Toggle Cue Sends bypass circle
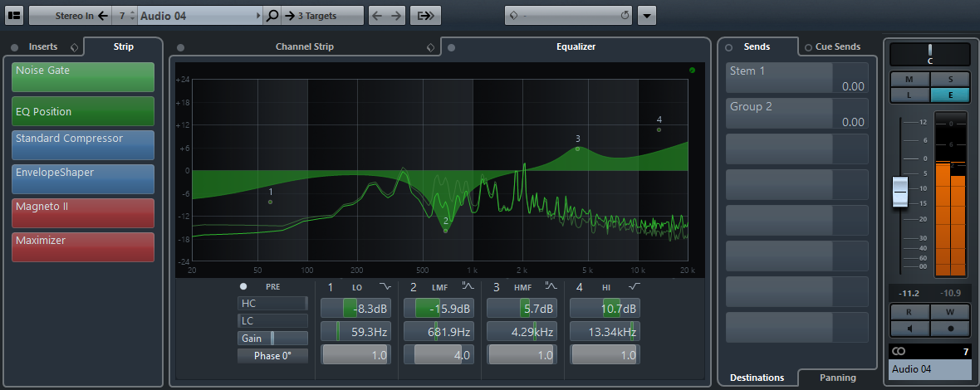The width and height of the screenshot is (980, 390). [x=808, y=47]
